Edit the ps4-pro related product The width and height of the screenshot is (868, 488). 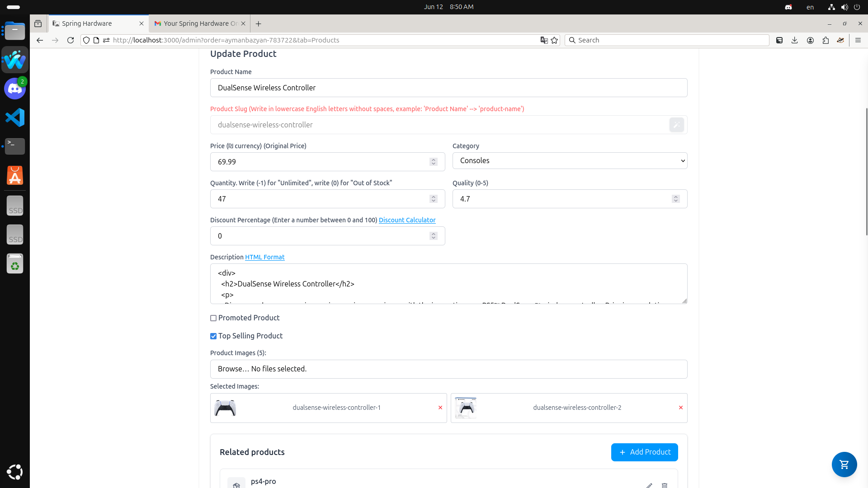pyautogui.click(x=649, y=486)
